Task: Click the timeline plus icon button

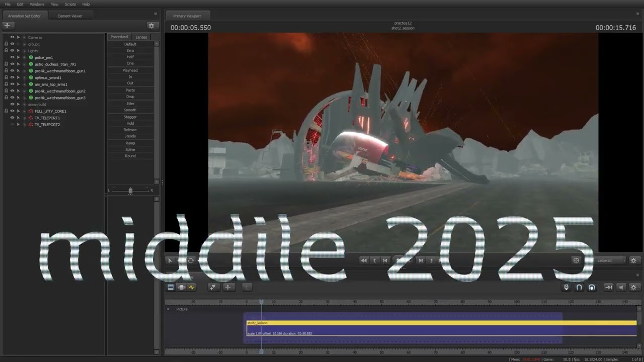Action: pos(228,287)
